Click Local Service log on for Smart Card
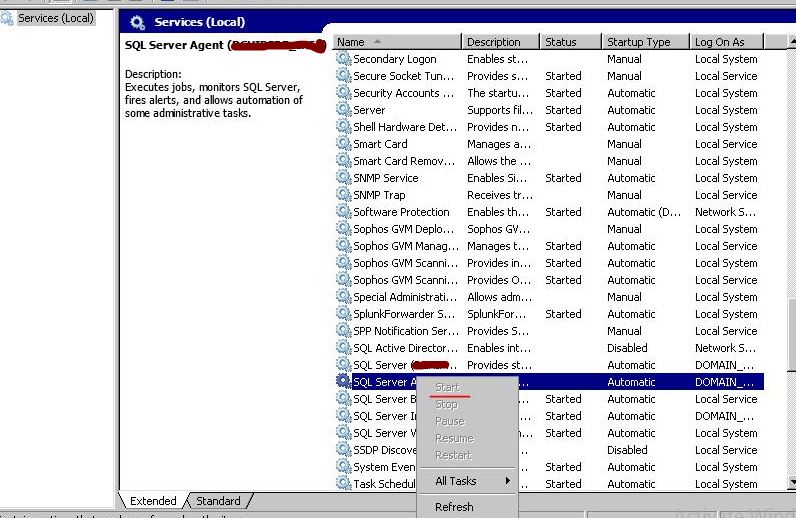 click(x=726, y=144)
